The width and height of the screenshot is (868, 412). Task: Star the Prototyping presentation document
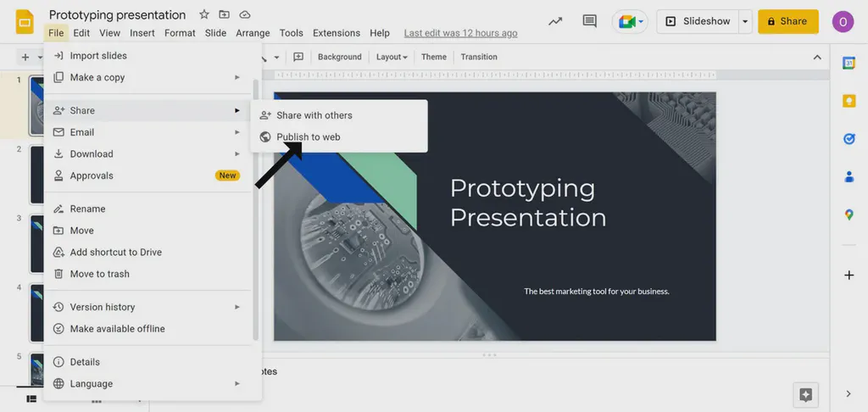coord(203,14)
